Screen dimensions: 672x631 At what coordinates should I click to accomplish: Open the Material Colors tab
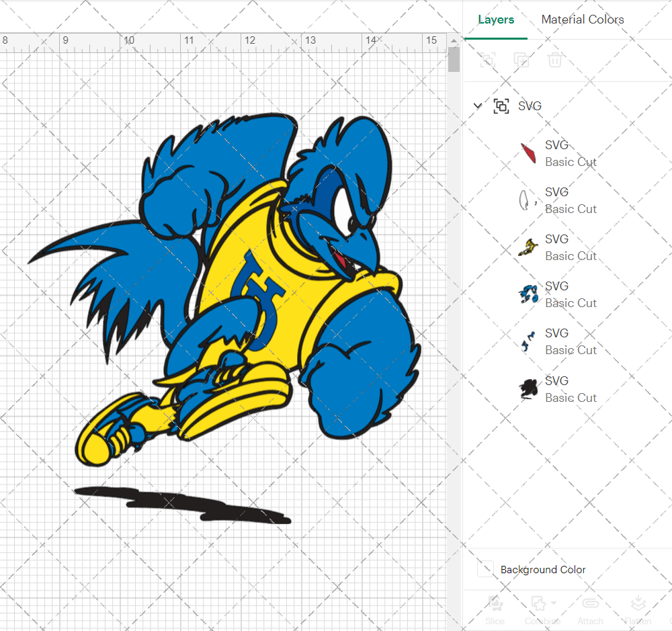(583, 19)
